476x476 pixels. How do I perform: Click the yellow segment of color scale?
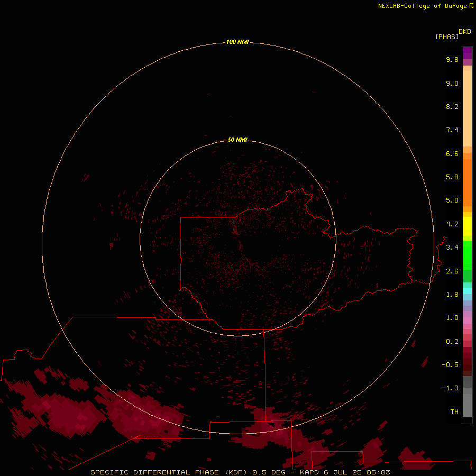coord(467,226)
